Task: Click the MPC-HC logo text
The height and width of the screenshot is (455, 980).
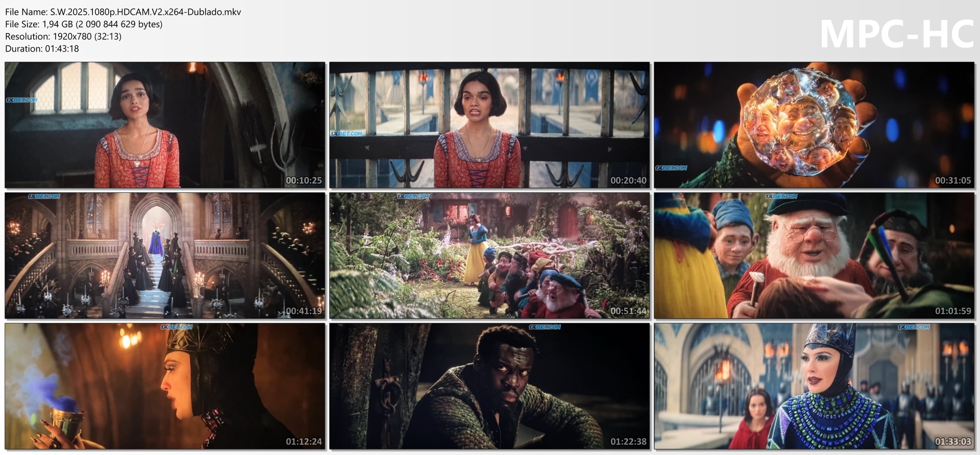Action: pos(897,34)
